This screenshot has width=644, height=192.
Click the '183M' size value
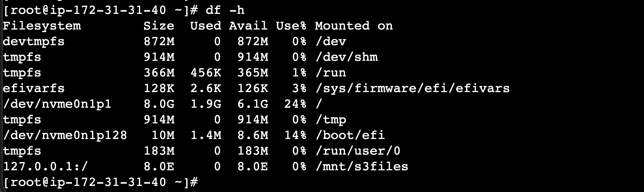[x=159, y=151]
